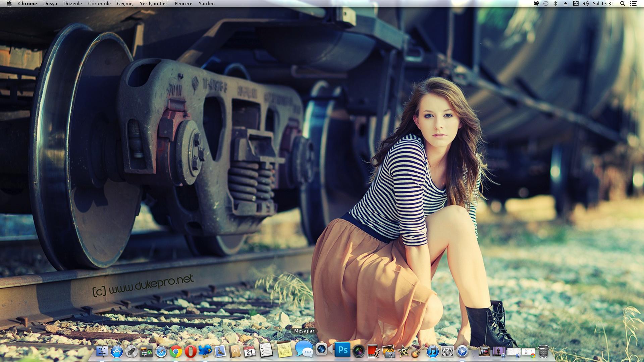Screen dimensions: 644x362
Task: Open Launchpad rocket icon
Action: click(x=131, y=352)
